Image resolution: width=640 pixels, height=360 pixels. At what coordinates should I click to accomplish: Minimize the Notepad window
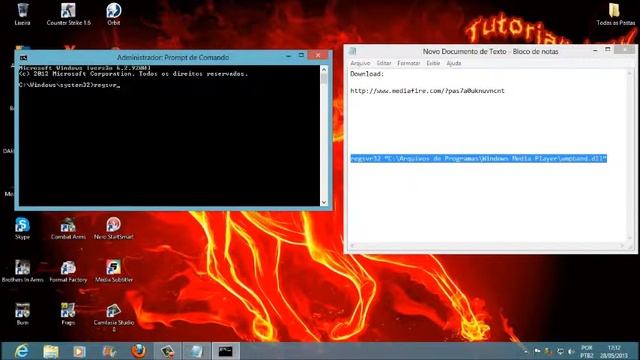[595, 50]
